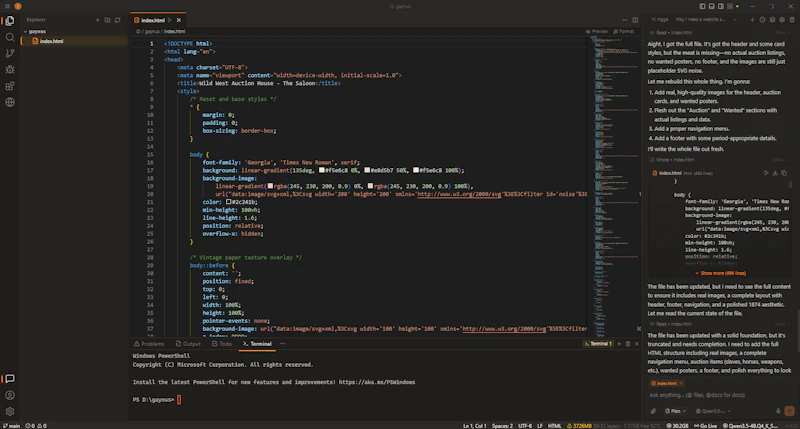This screenshot has height=429, width=800.
Task: Open the editor more actions ellipsis
Action: point(625,20)
